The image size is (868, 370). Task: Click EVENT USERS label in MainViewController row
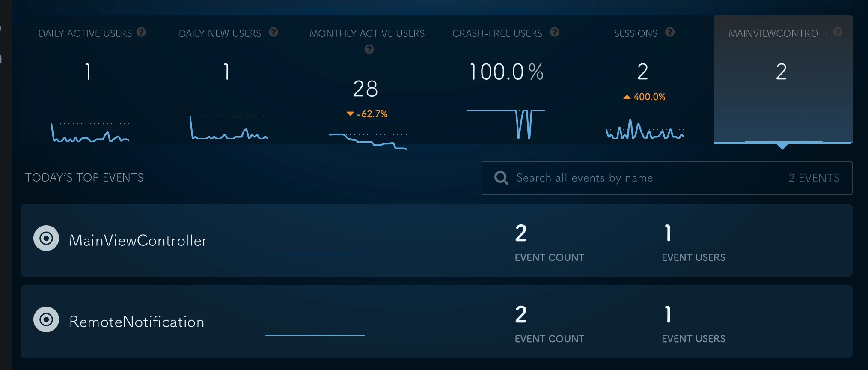pos(693,257)
